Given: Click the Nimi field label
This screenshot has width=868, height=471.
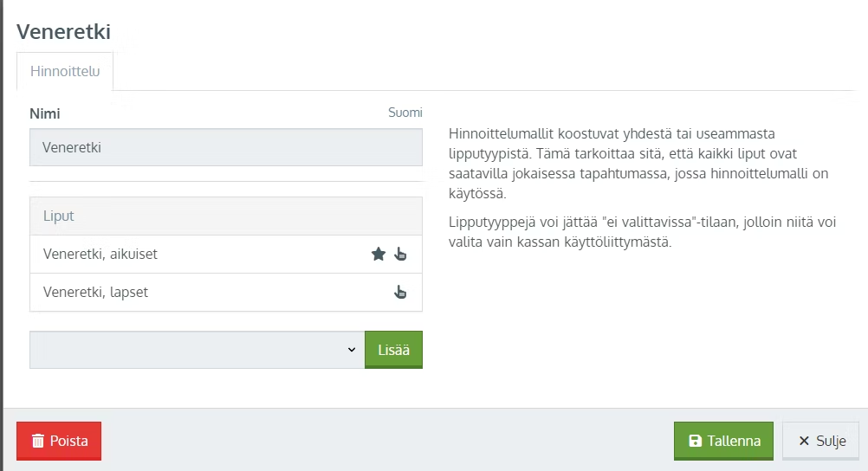Looking at the screenshot, I should point(45,113).
